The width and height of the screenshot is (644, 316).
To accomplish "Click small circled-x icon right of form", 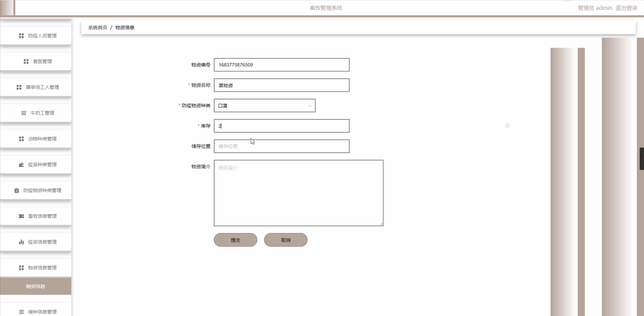I will pyautogui.click(x=507, y=125).
